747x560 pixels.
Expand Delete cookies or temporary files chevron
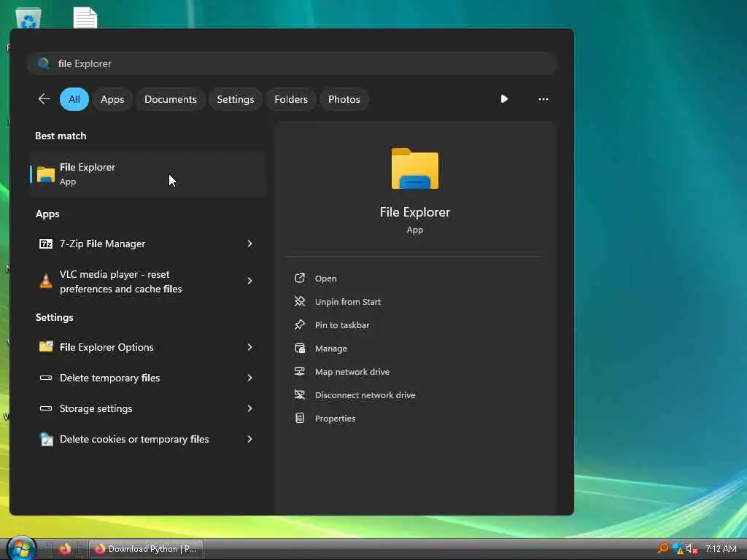point(249,439)
